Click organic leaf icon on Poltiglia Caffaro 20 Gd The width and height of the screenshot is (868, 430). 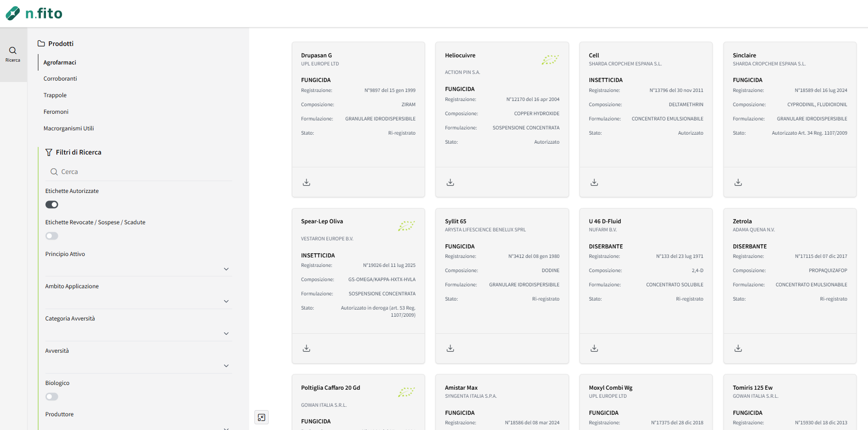(407, 392)
